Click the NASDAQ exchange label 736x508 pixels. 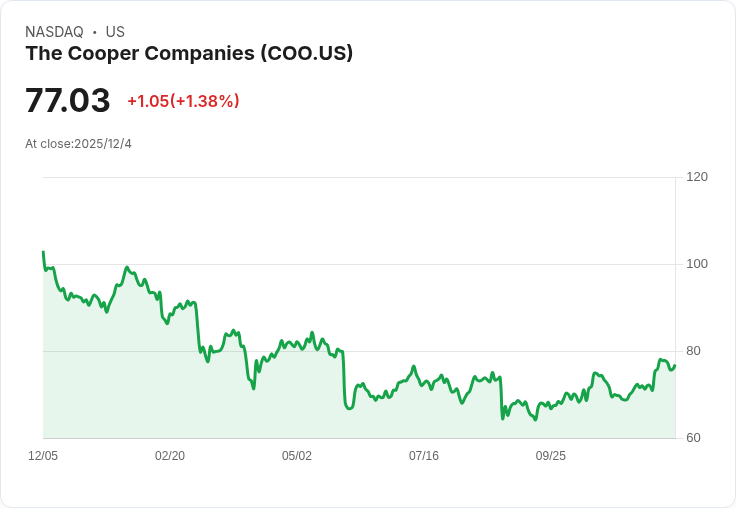(54, 32)
